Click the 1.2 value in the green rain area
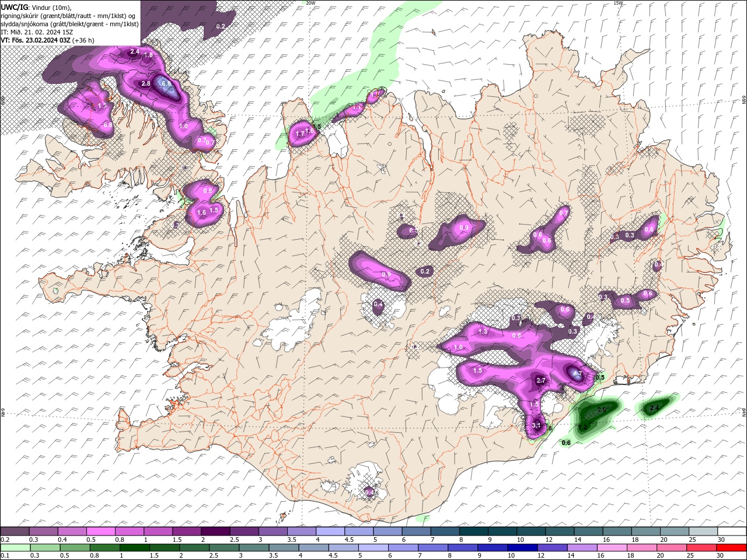This screenshot has width=747, height=560. [582, 428]
